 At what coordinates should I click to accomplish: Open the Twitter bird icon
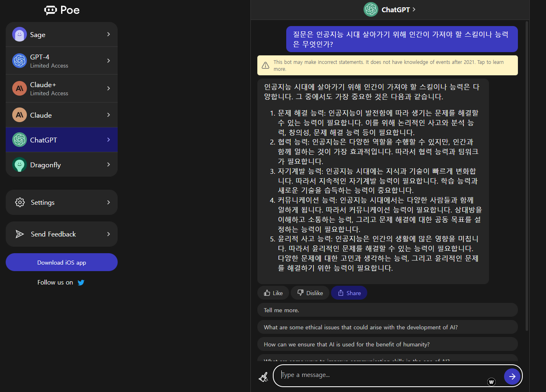click(81, 283)
